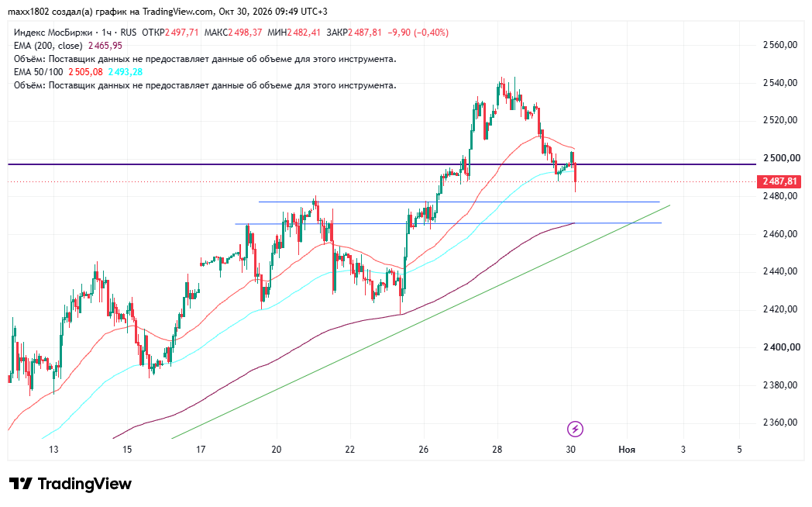This screenshot has height=507, width=812.
Task: Click price axis label 2 460,00
Action: [780, 234]
